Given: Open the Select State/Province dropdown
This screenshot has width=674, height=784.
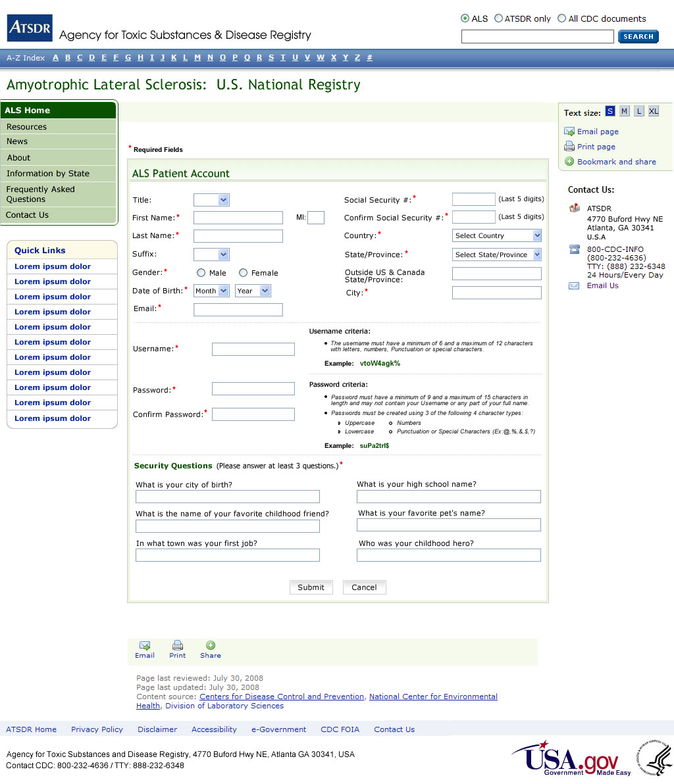Looking at the screenshot, I should point(497,255).
